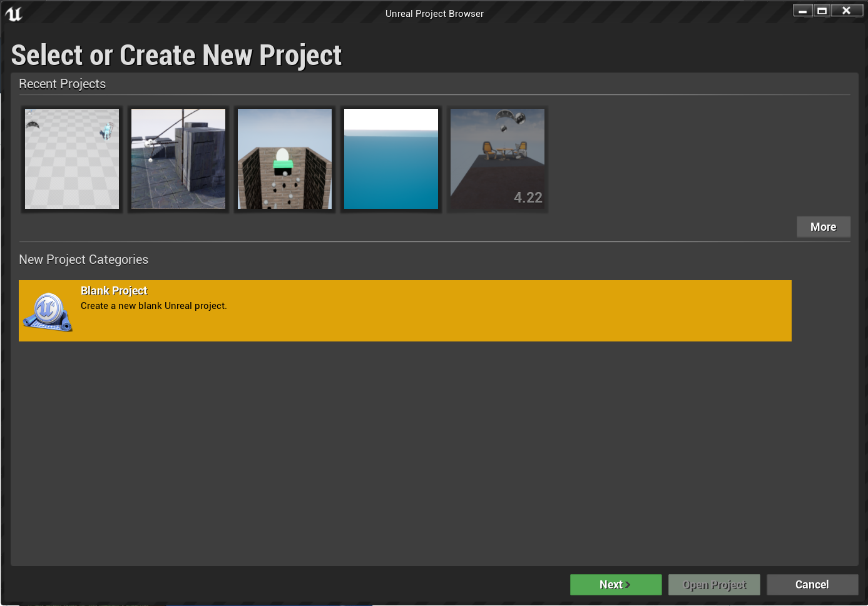The height and width of the screenshot is (606, 868).
Task: Select the Blank Project category
Action: pyautogui.click(x=405, y=311)
